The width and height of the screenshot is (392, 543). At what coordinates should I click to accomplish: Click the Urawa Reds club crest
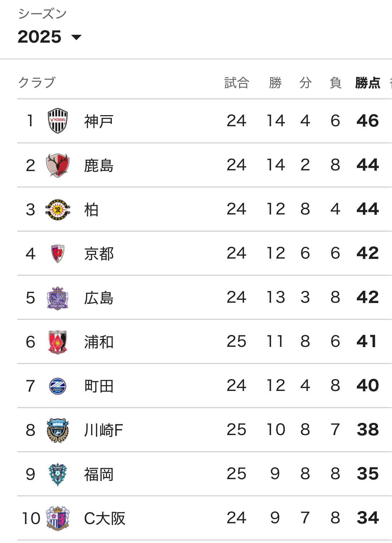coord(57,342)
